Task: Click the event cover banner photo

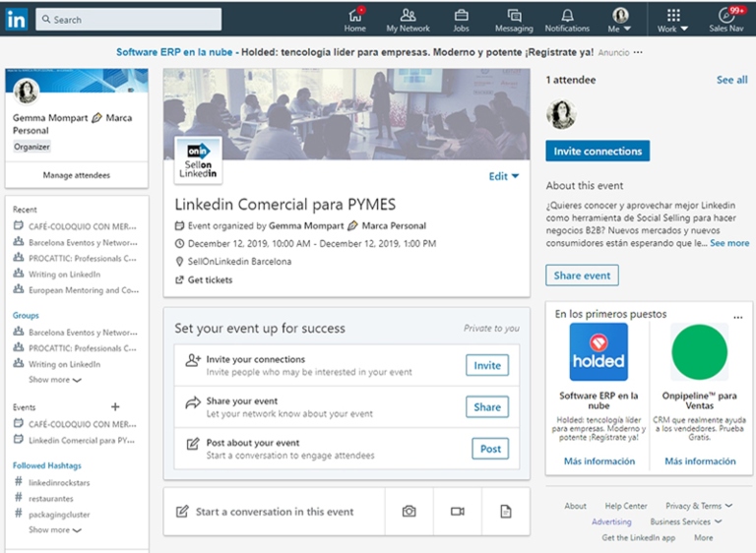Action: [346, 114]
